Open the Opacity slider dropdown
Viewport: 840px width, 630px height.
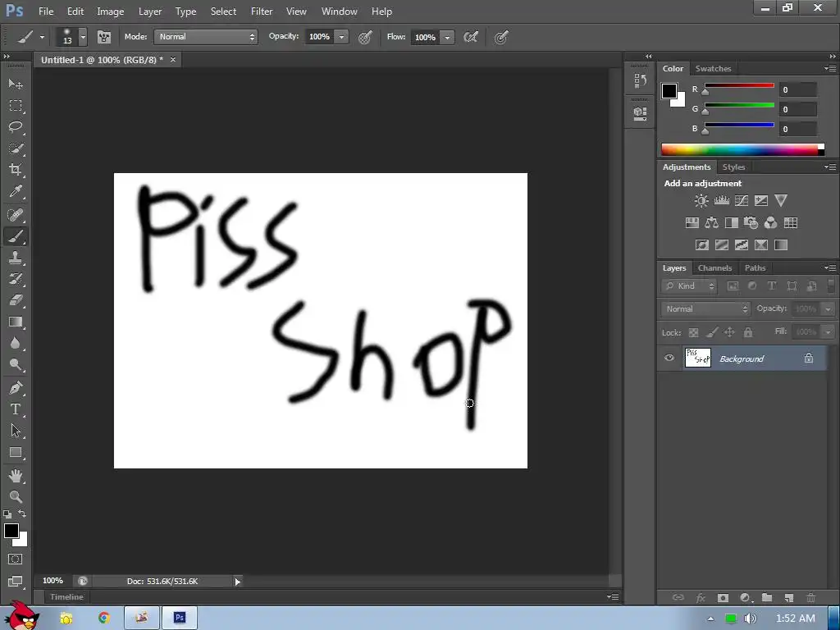341,37
